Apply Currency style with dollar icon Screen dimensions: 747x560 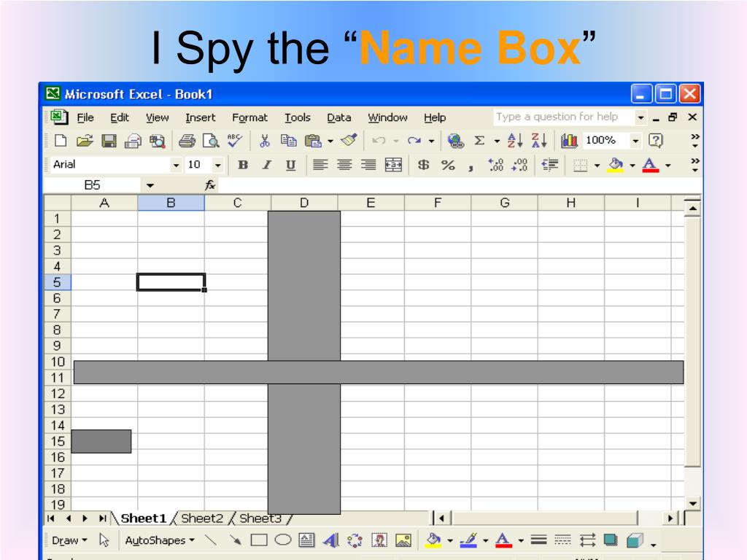(423, 165)
